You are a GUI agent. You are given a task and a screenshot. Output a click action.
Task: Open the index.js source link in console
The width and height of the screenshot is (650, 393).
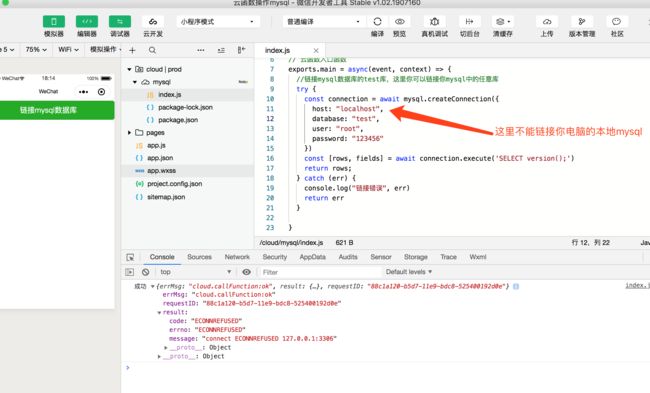637,285
